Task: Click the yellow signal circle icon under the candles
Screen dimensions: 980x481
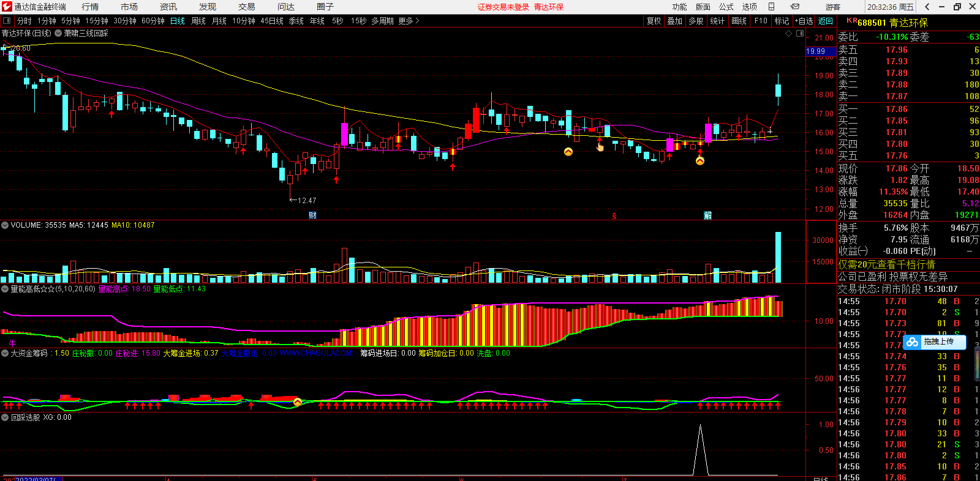Action: click(568, 152)
